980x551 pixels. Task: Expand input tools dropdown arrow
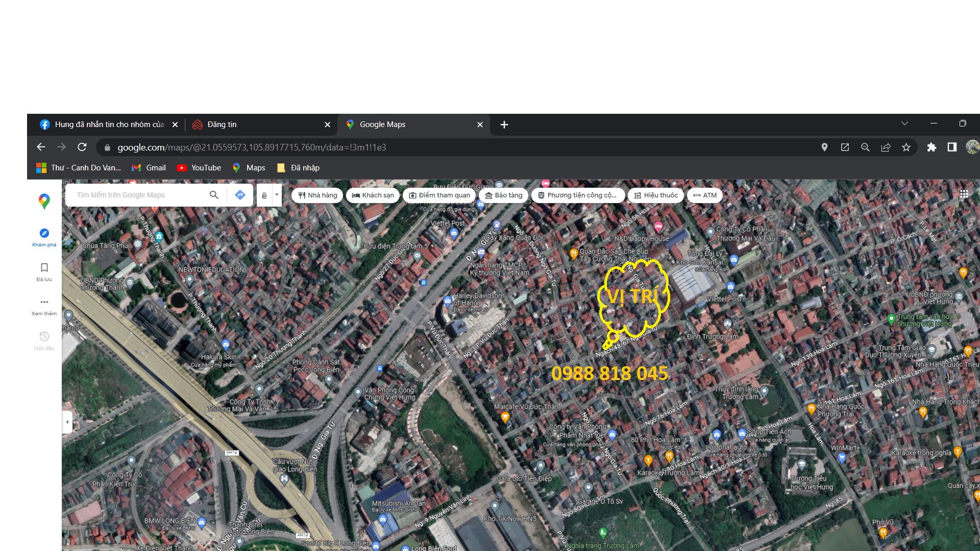[277, 194]
